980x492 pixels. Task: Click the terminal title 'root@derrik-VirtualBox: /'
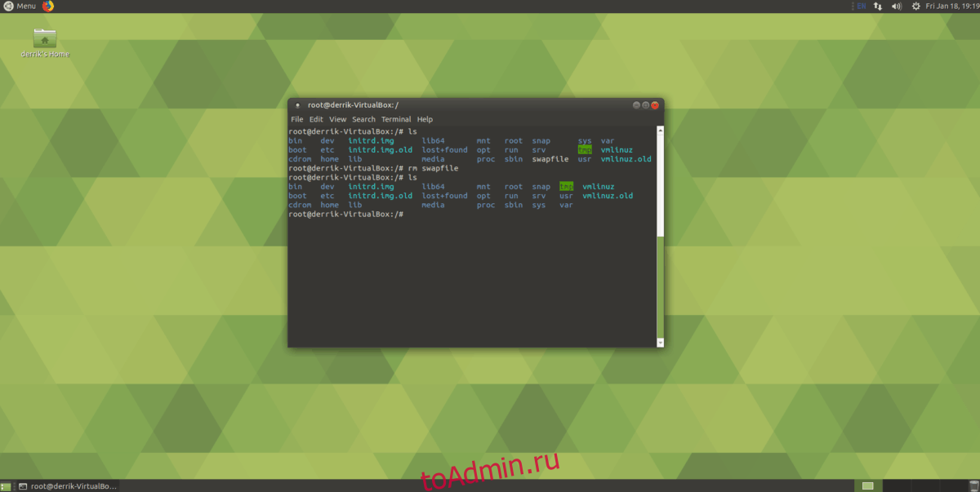tap(352, 105)
